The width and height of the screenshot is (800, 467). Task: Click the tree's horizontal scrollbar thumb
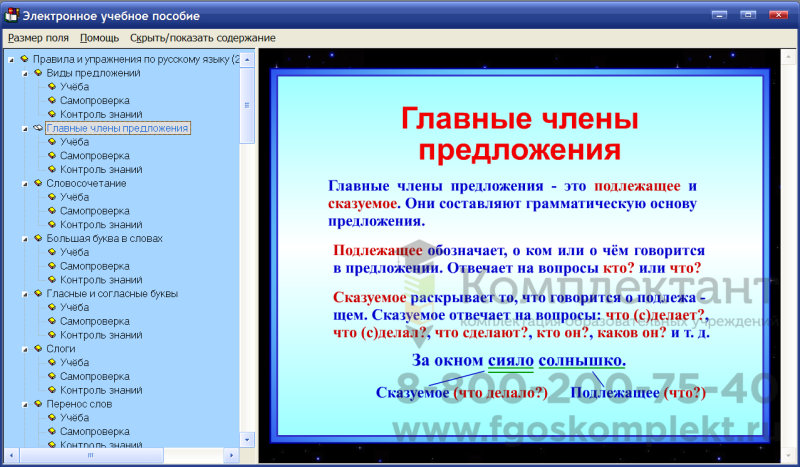[x=91, y=455]
